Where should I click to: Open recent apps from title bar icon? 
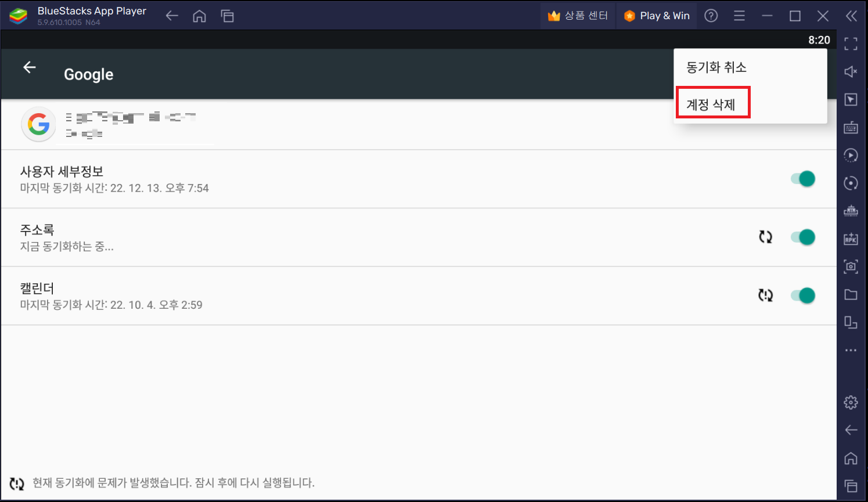(x=227, y=16)
